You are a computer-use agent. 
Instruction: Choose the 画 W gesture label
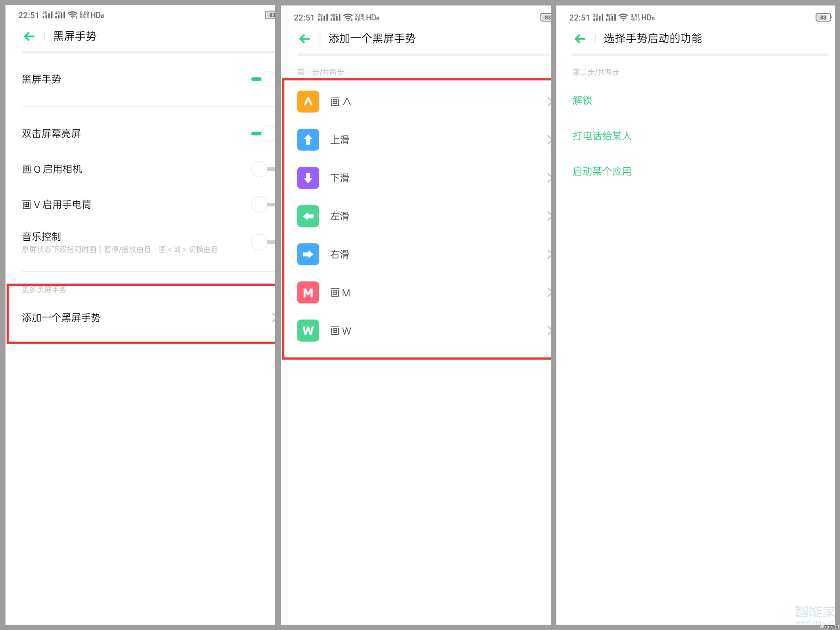tap(341, 331)
